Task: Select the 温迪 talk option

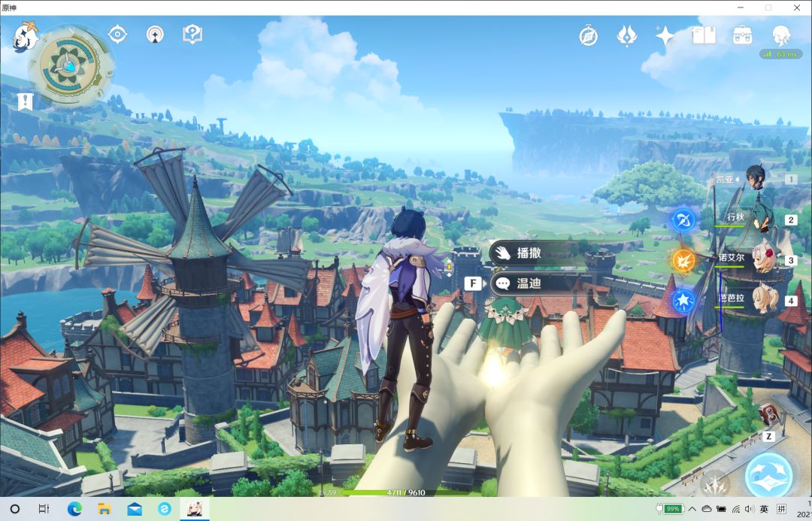Action: (538, 283)
